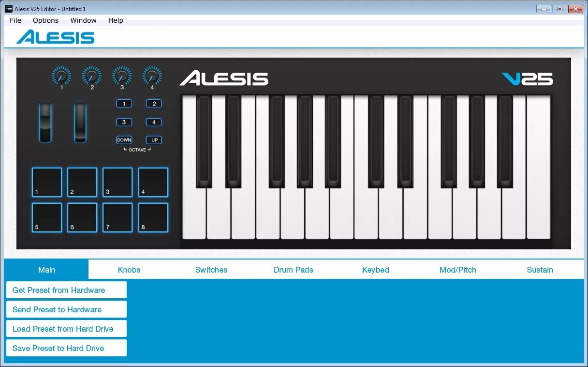Image resolution: width=588 pixels, height=367 pixels.
Task: Click the V25 model logo
Action: [528, 79]
